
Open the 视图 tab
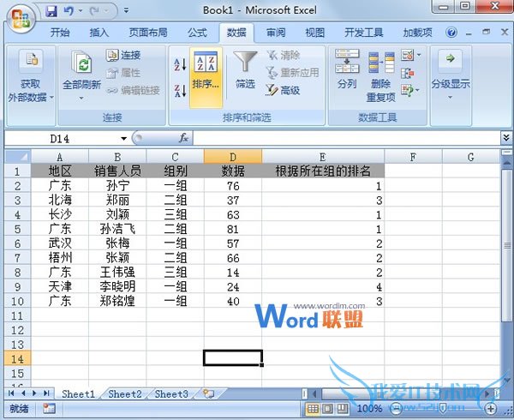pos(314,33)
